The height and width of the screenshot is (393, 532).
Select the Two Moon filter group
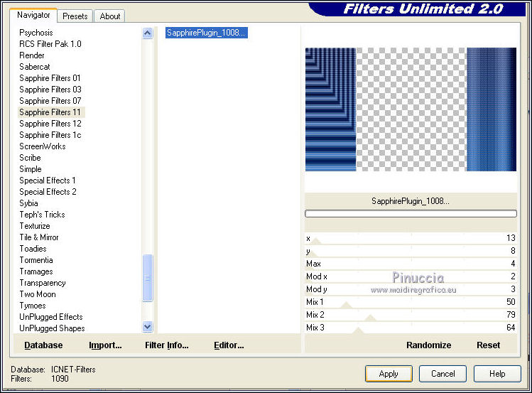coord(38,294)
